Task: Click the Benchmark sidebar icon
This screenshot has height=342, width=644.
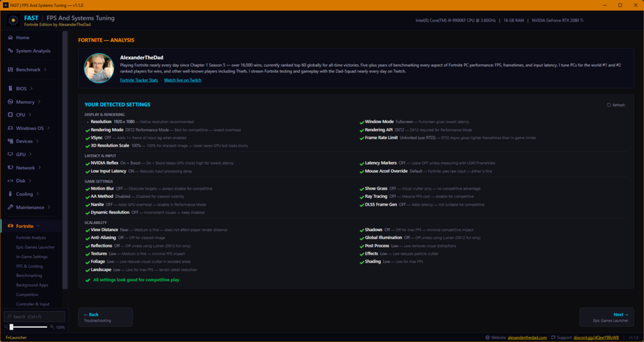Action: click(x=10, y=70)
